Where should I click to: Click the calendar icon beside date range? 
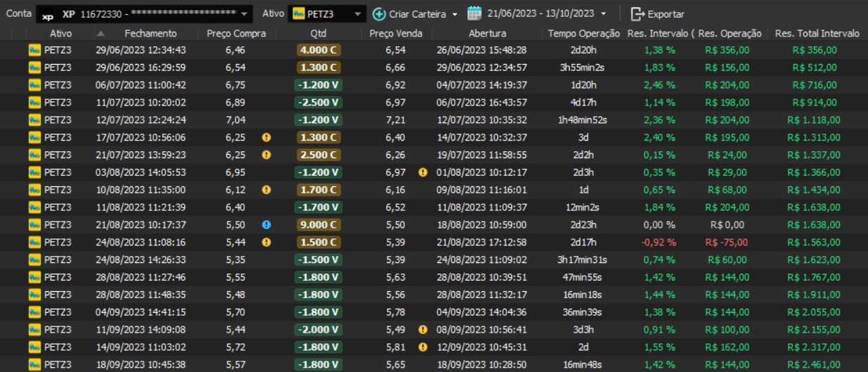(474, 14)
